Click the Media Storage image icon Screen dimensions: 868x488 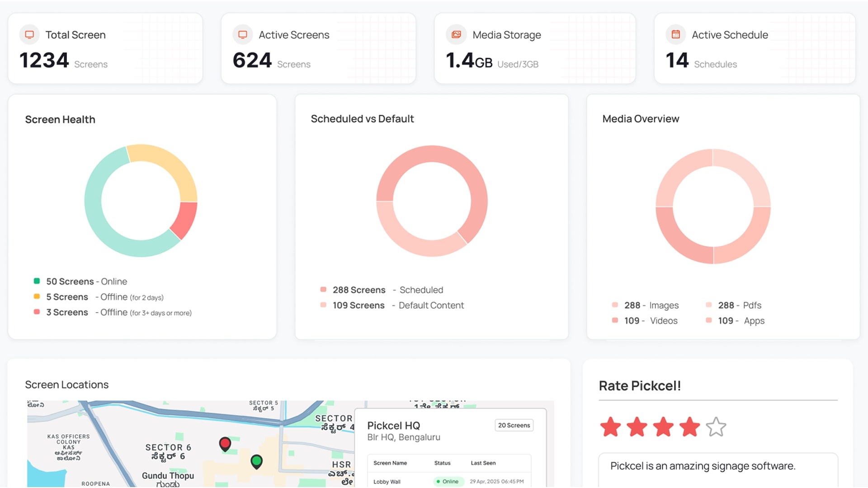[x=456, y=34]
